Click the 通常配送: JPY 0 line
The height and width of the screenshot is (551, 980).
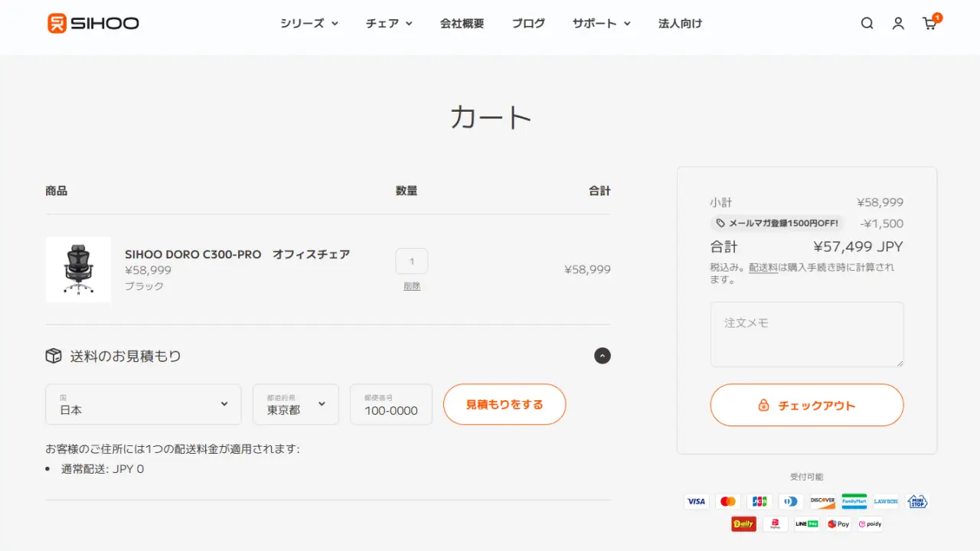tap(103, 469)
